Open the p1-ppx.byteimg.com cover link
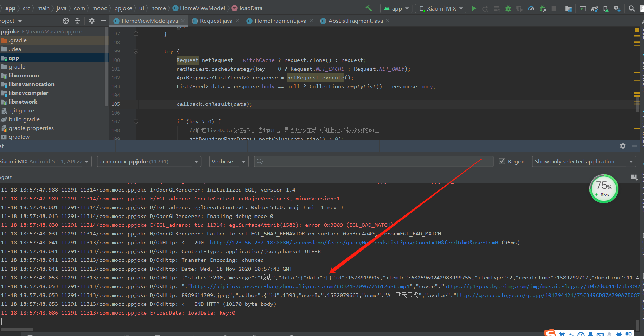The image size is (644, 336). coord(542,286)
